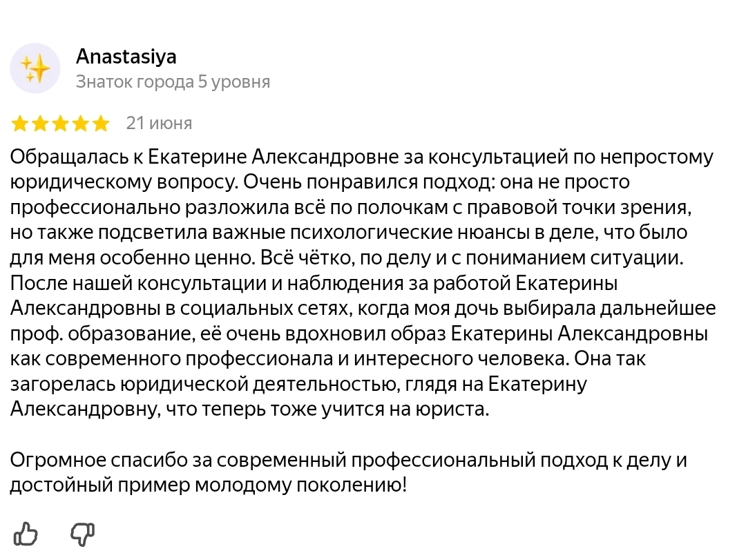This screenshot has height=560, width=746.
Task: Click the first yellow rating star
Action: pos(20,124)
